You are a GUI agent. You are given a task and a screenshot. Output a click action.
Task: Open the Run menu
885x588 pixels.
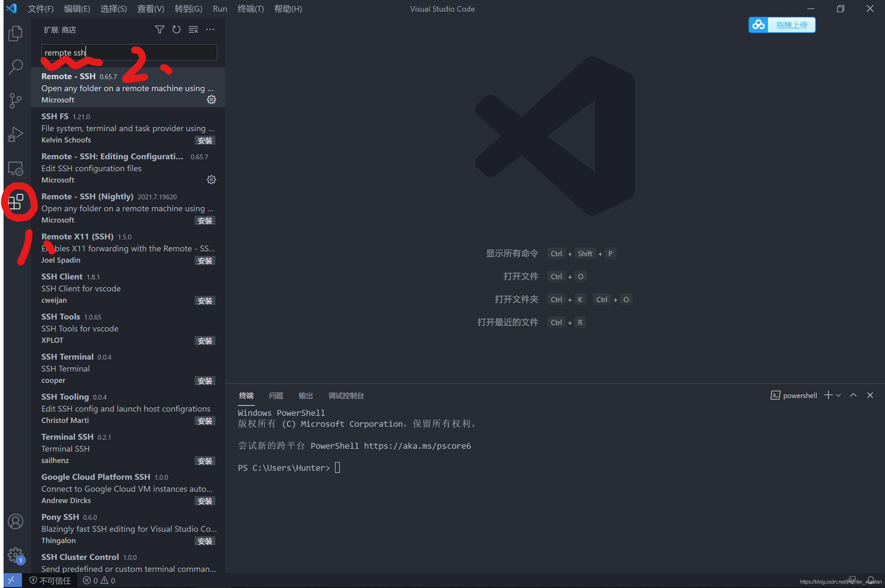coord(220,9)
